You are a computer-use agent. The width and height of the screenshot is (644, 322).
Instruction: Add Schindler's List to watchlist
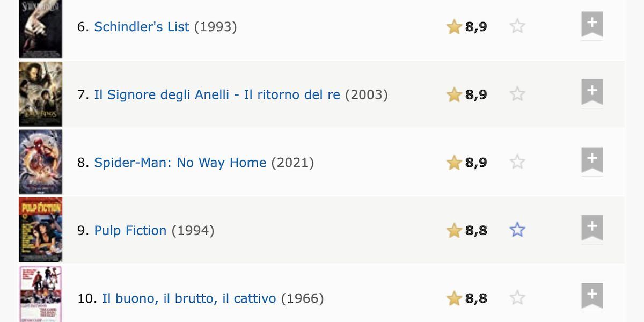pos(592,24)
